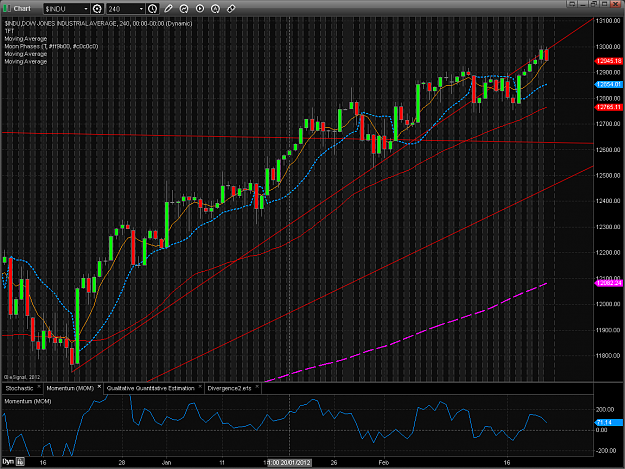The height and width of the screenshot is (469, 625).
Task: Minimize the chart window
Action: [583, 4]
